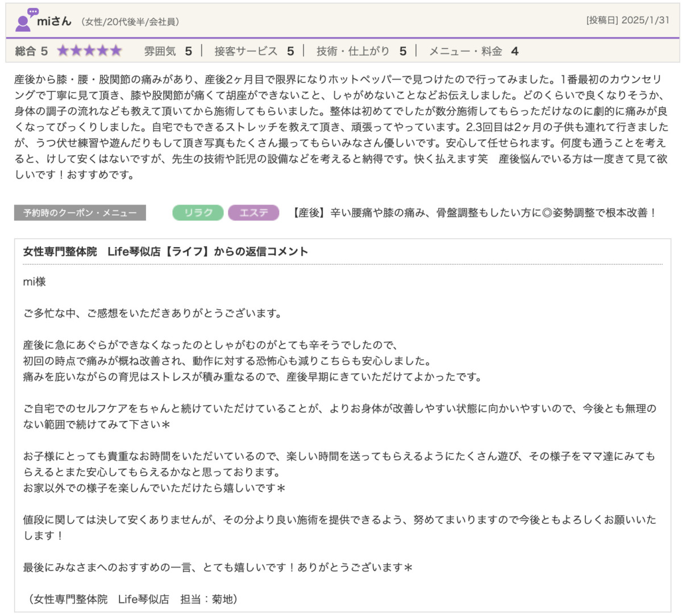Click the 投稿日 2025/1/31 date
This screenshot has height=616, width=682.
point(627,20)
